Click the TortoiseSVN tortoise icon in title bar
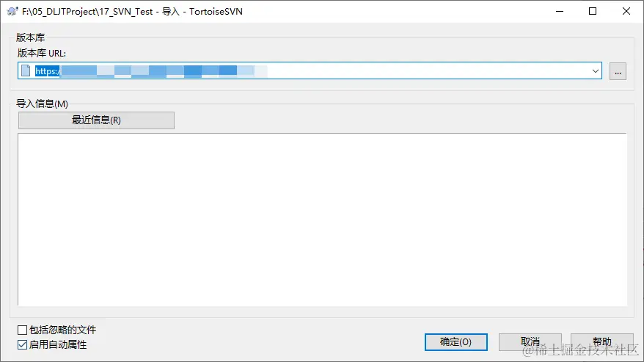Screen dimensions: 644x362 point(12,11)
